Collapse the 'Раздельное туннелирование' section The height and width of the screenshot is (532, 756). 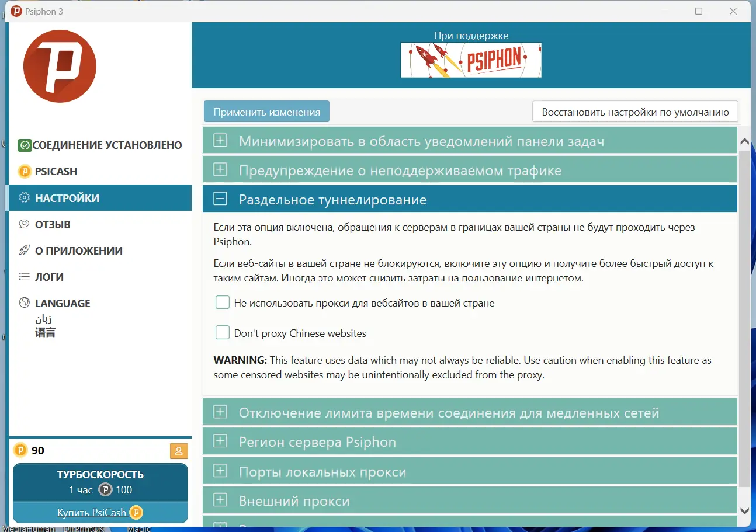point(470,199)
